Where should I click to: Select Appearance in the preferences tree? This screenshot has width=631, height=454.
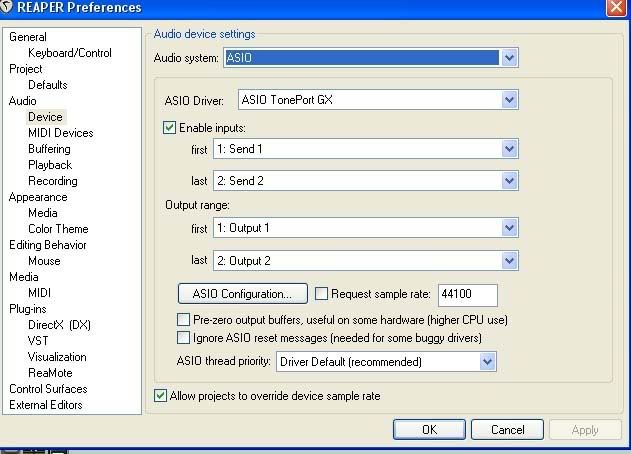pyautogui.click(x=38, y=197)
